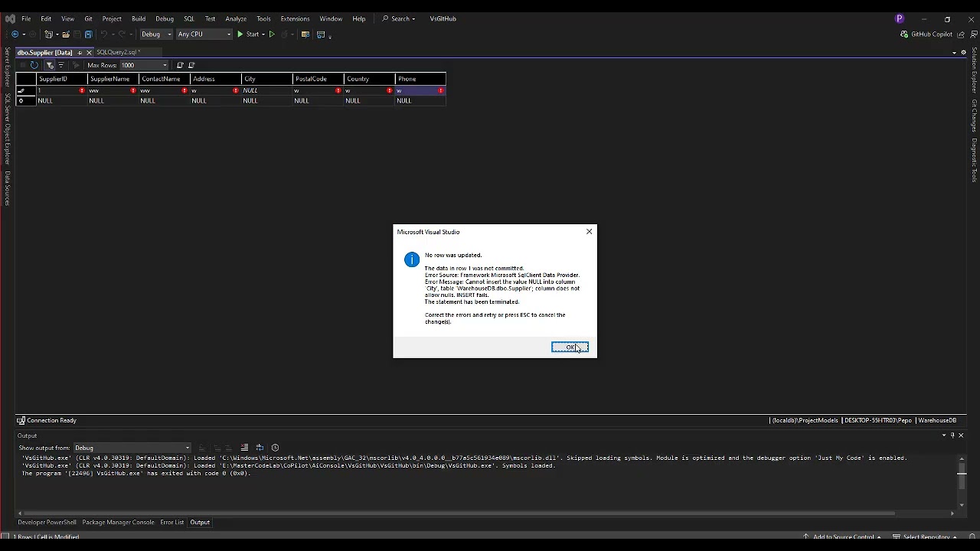Click the error icon in SupplierID cell
The image size is (980, 551).
82,90
